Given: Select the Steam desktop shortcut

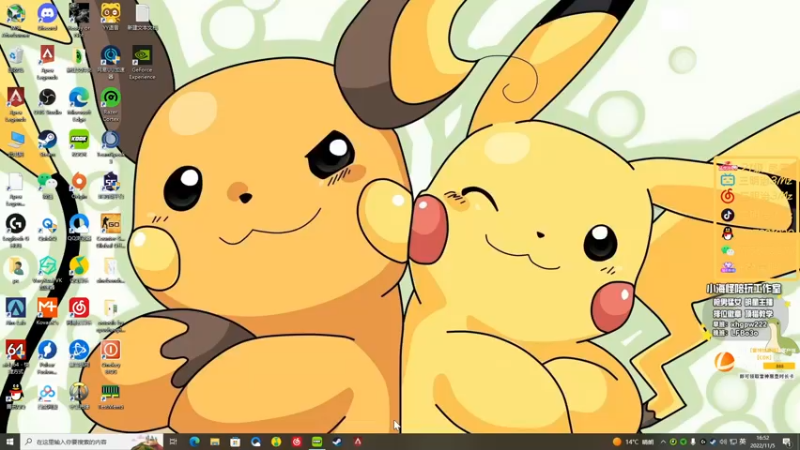Looking at the screenshot, I should pos(47,144).
